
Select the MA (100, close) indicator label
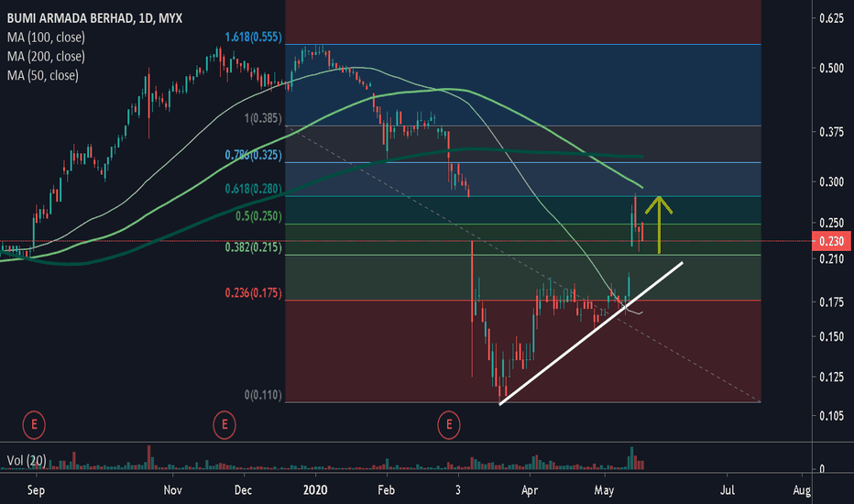(x=46, y=38)
